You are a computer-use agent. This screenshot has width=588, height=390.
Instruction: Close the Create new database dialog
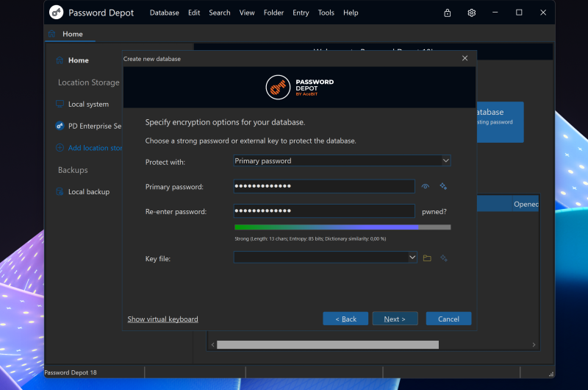pyautogui.click(x=465, y=58)
